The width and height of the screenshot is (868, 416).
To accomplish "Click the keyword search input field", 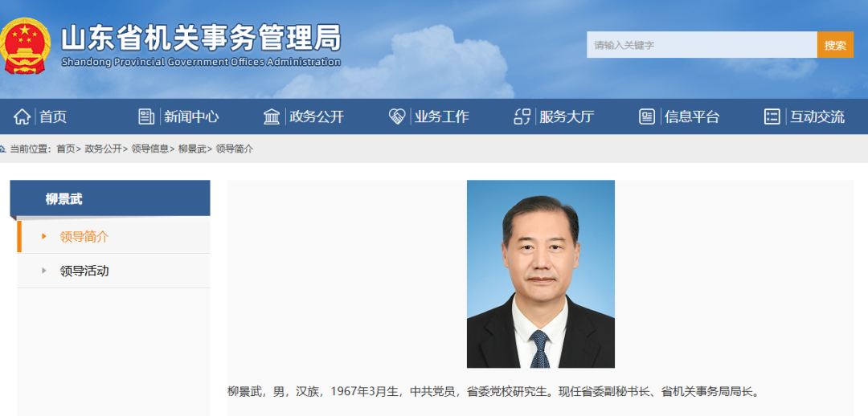I will click(x=702, y=45).
